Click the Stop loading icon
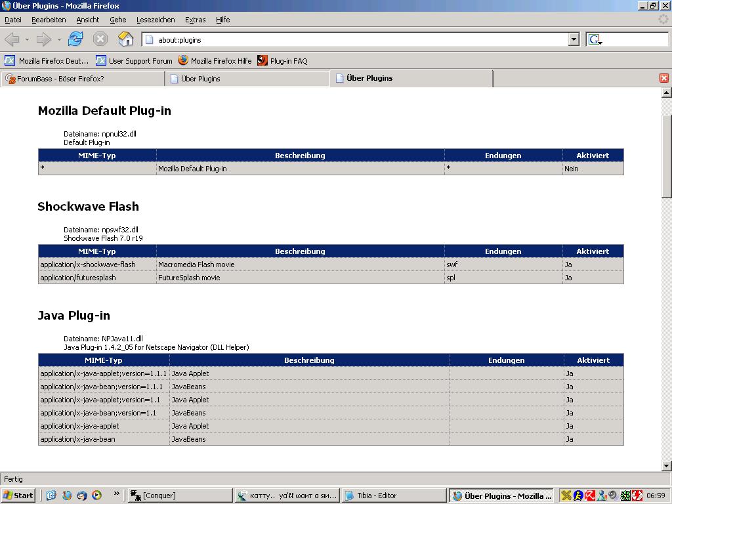The width and height of the screenshot is (756, 550). click(100, 39)
